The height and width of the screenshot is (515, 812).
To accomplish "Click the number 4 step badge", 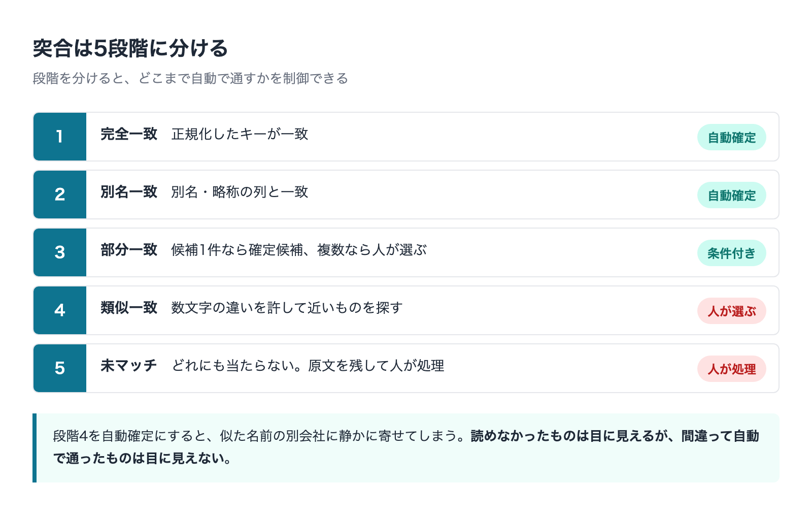I will [60, 310].
